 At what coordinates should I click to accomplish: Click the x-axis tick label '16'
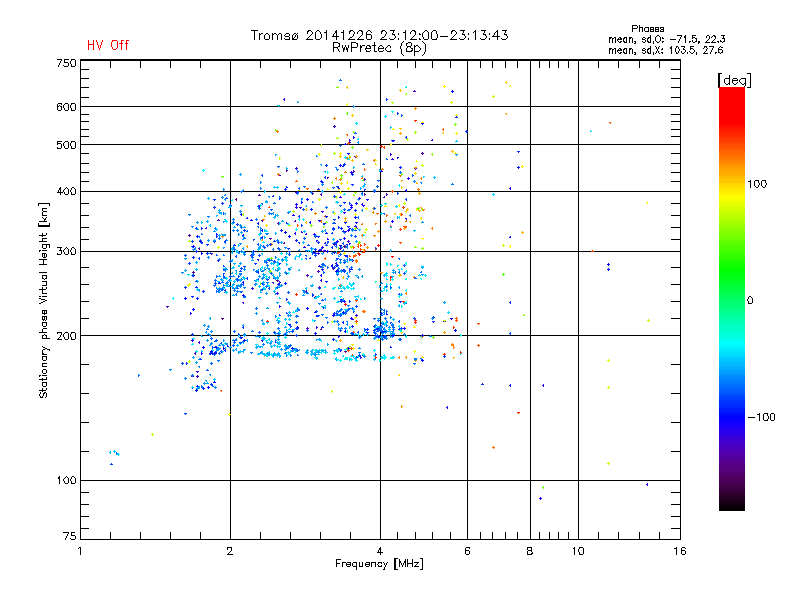point(680,551)
